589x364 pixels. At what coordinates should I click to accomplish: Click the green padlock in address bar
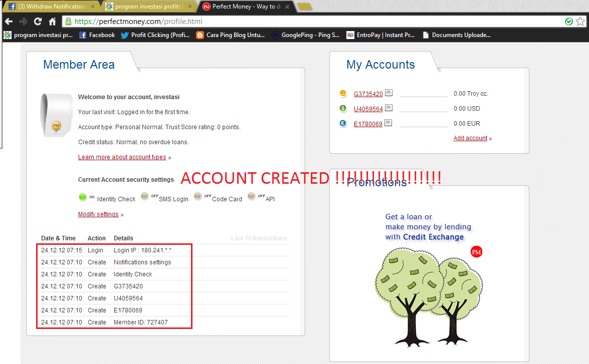(68, 22)
